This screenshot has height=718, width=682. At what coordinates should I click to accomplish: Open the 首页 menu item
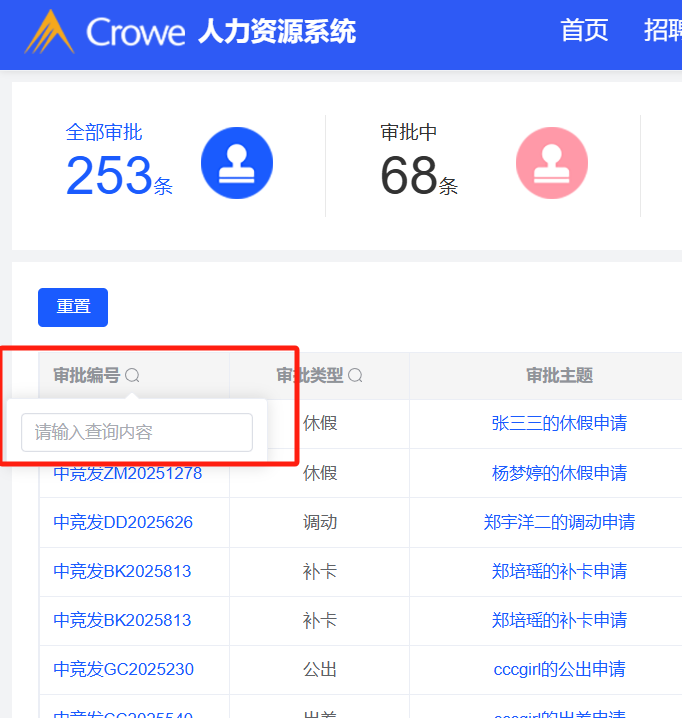[584, 31]
